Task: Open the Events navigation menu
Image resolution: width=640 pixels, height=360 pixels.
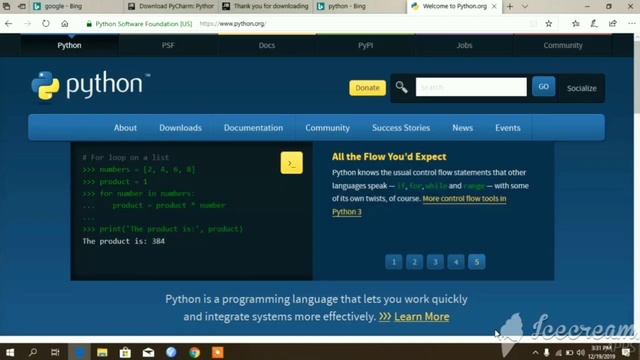Action: point(508,128)
